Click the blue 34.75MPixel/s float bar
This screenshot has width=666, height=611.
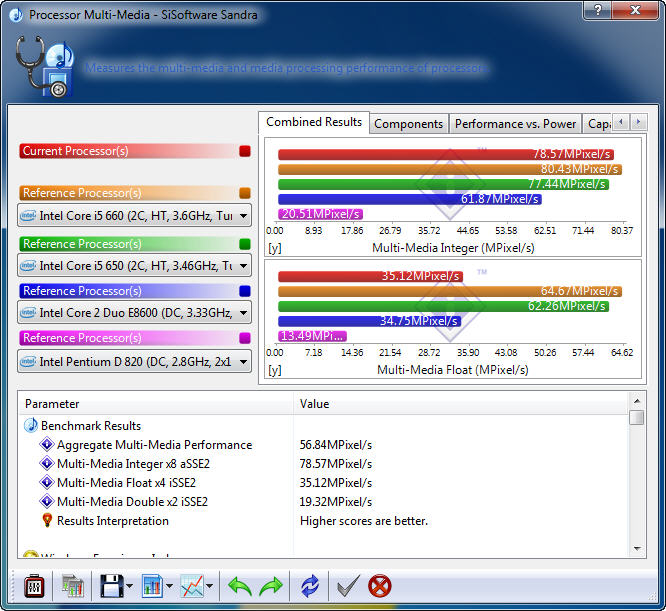[x=370, y=321]
